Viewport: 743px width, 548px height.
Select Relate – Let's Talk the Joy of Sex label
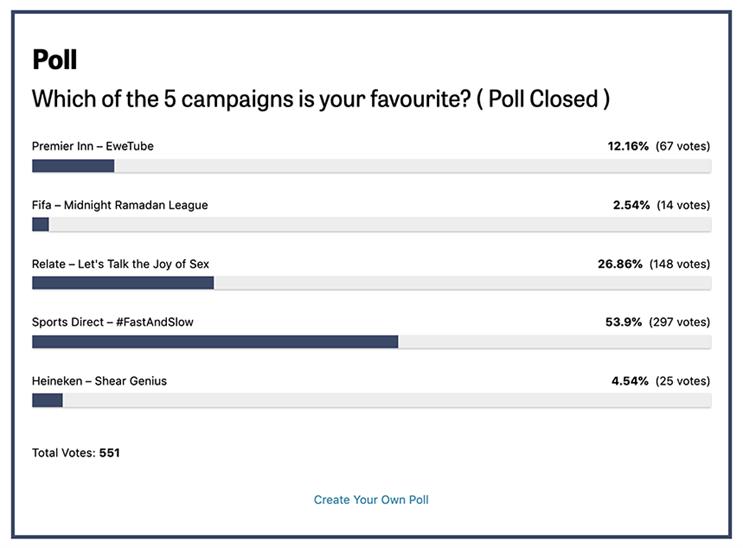click(120, 264)
